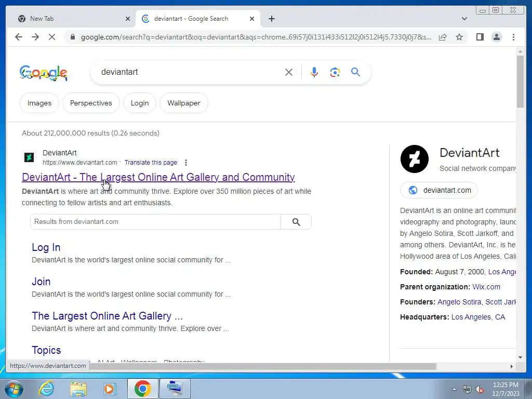Click the results count text
The image size is (532, 399).
pyautogui.click(x=90, y=133)
